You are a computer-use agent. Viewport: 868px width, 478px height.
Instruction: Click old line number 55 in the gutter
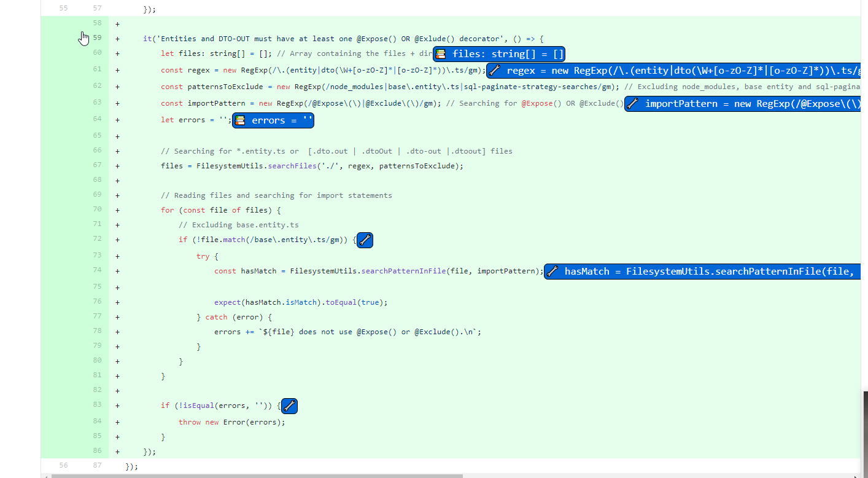63,7
